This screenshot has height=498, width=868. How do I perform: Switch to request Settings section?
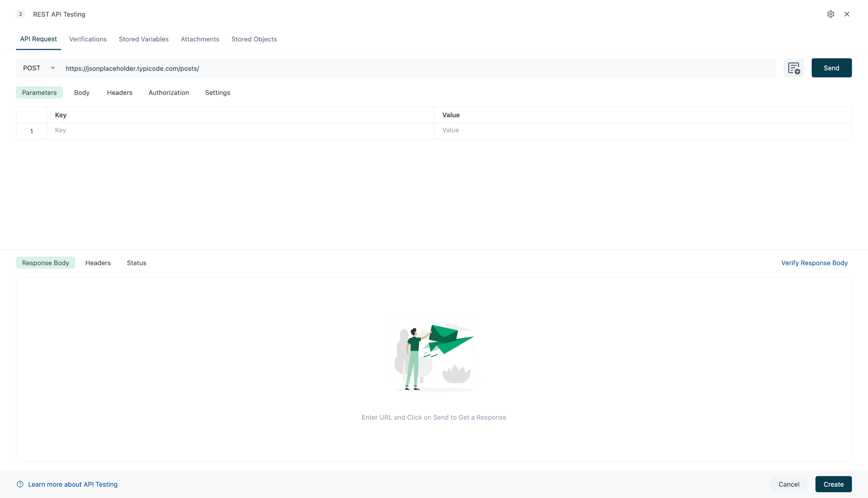click(x=217, y=93)
